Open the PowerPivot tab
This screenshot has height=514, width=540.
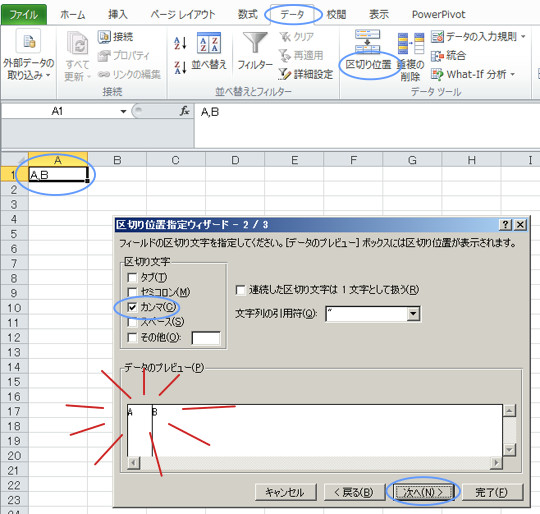pyautogui.click(x=438, y=14)
